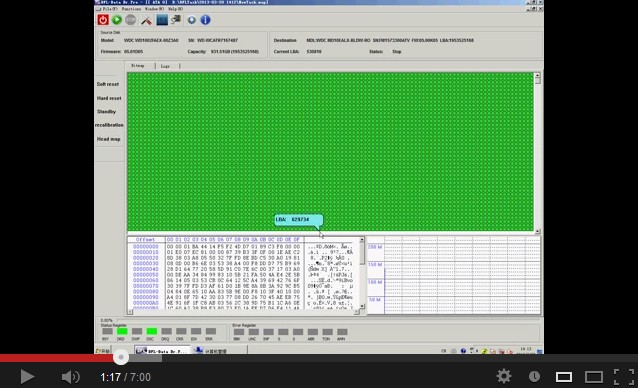Click the video progress bar scrubber

(x=121, y=358)
